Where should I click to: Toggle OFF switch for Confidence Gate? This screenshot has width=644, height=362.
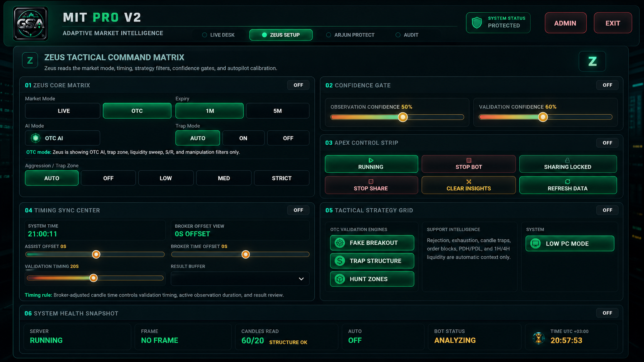607,85
